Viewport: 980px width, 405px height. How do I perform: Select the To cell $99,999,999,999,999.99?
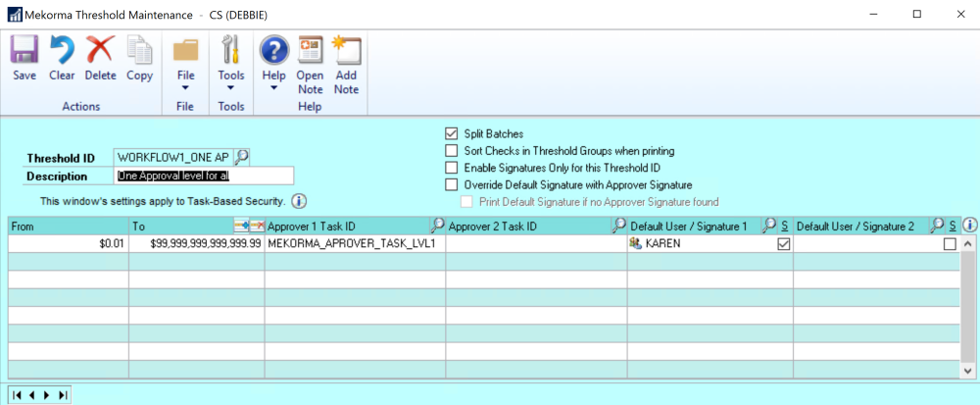coord(197,244)
